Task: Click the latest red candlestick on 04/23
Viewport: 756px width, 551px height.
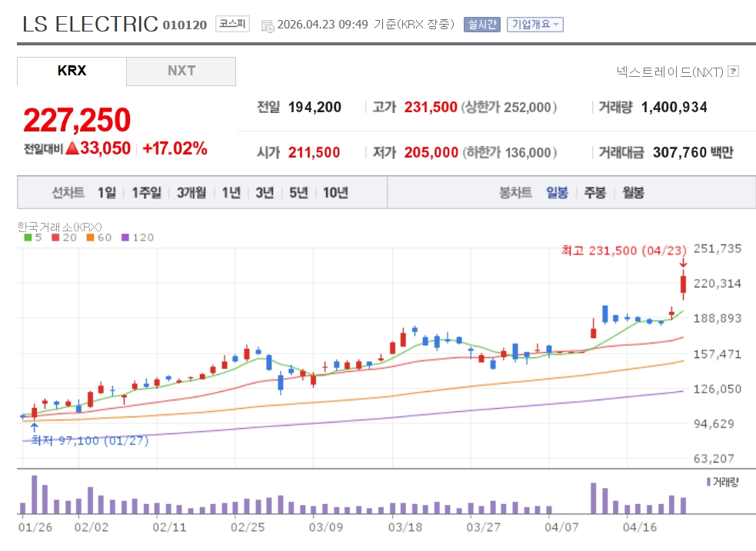Action: coord(683,286)
